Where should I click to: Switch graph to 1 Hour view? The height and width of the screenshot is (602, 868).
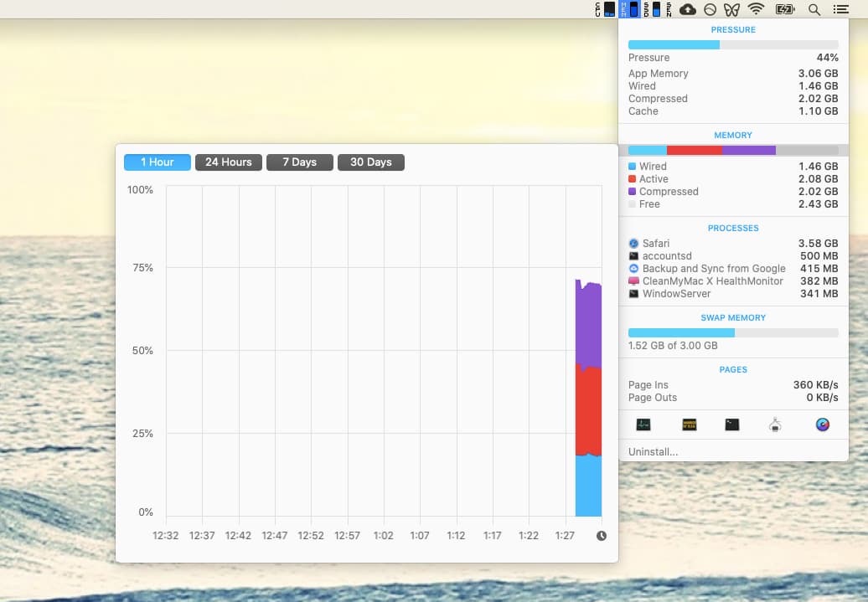point(158,162)
